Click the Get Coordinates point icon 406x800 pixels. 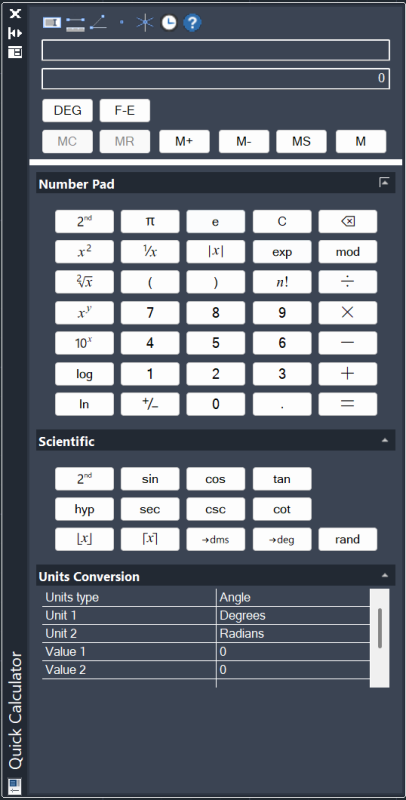coord(121,22)
